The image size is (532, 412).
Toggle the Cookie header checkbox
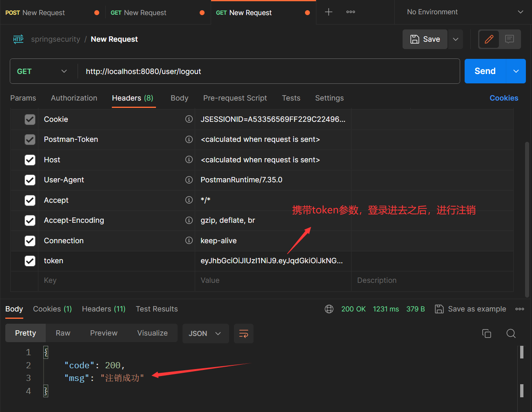point(30,119)
